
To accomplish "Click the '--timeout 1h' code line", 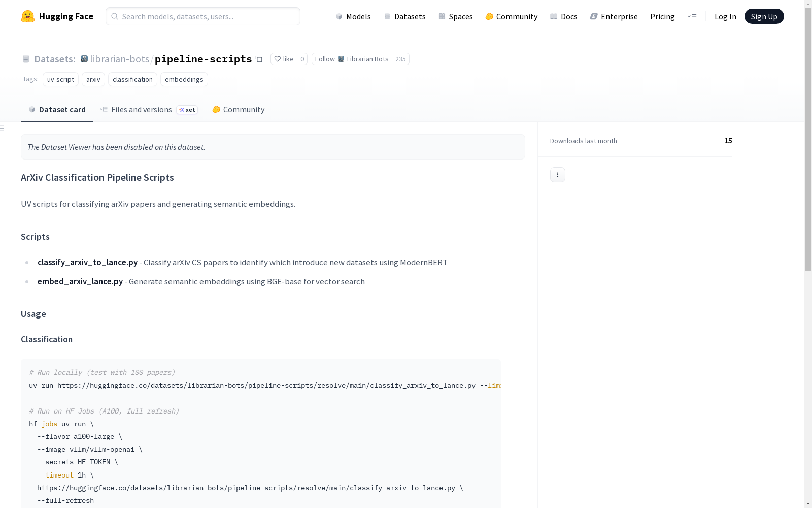I will [x=65, y=475].
